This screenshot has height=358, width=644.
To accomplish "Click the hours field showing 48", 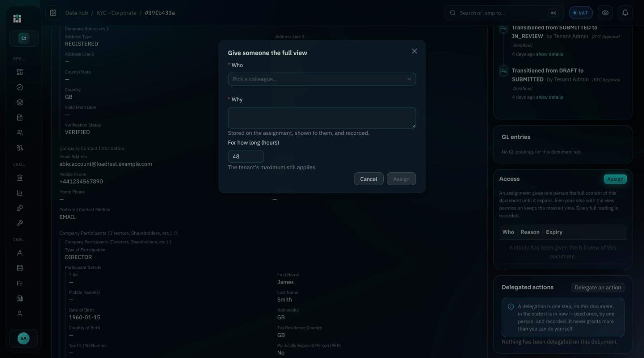I will tap(245, 157).
